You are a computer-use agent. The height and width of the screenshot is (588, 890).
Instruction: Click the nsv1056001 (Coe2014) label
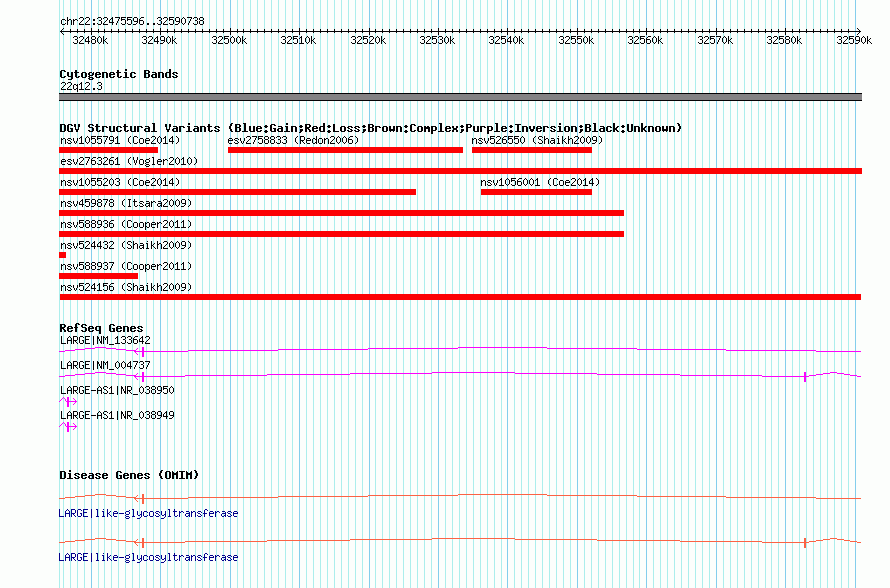(x=540, y=182)
